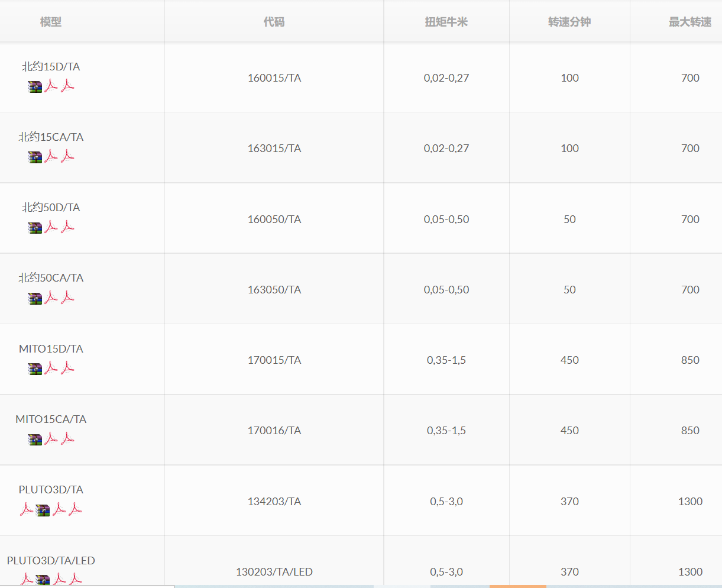The width and height of the screenshot is (722, 588).
Task: Click the 最大转速 column header
Action: [690, 22]
